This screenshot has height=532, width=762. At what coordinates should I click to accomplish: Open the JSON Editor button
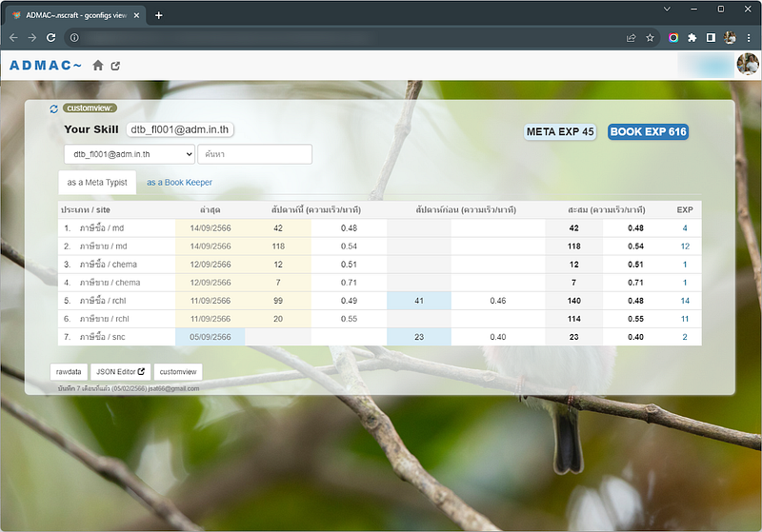[121, 372]
